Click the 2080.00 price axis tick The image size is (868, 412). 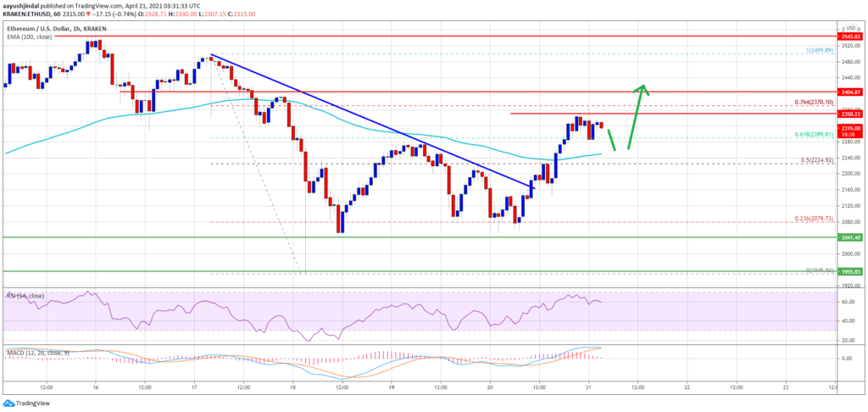[x=851, y=222]
